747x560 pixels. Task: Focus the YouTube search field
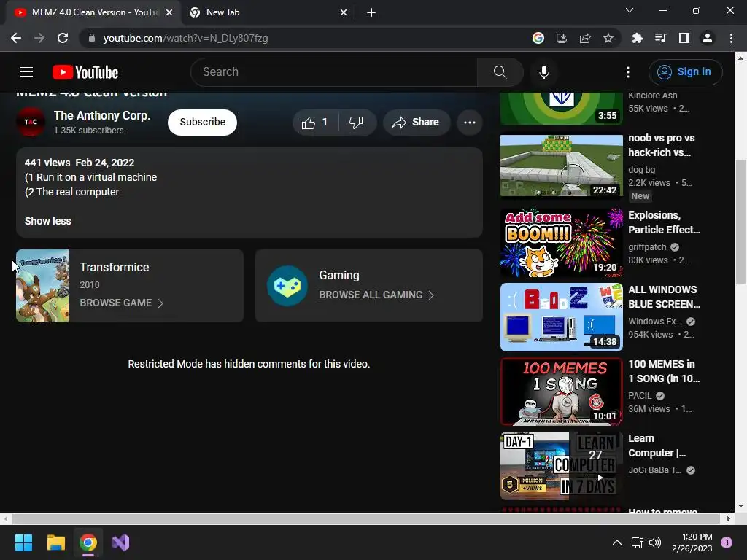[333, 72]
